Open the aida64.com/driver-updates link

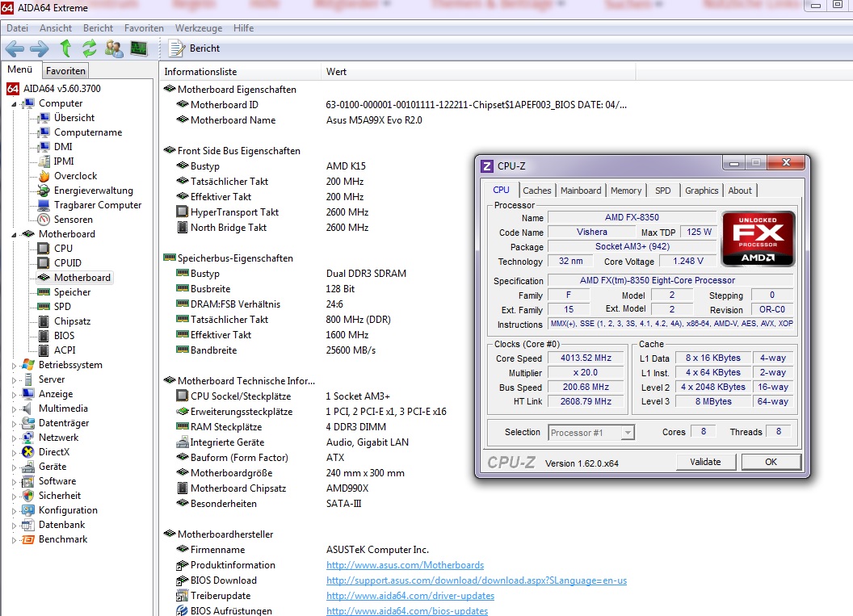point(410,596)
